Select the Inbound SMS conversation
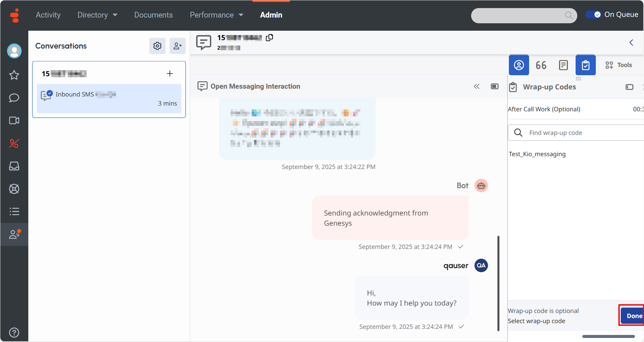 (109, 98)
